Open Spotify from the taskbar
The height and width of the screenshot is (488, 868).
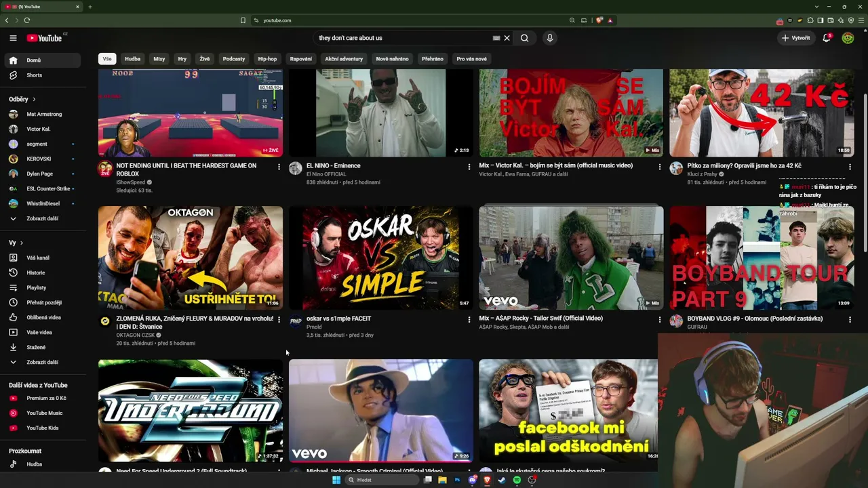pyautogui.click(x=517, y=480)
